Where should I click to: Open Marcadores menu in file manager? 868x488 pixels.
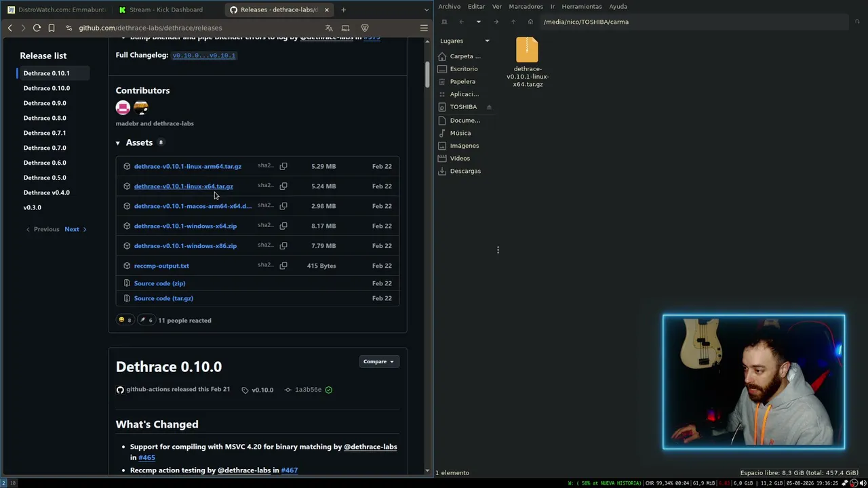click(x=526, y=6)
